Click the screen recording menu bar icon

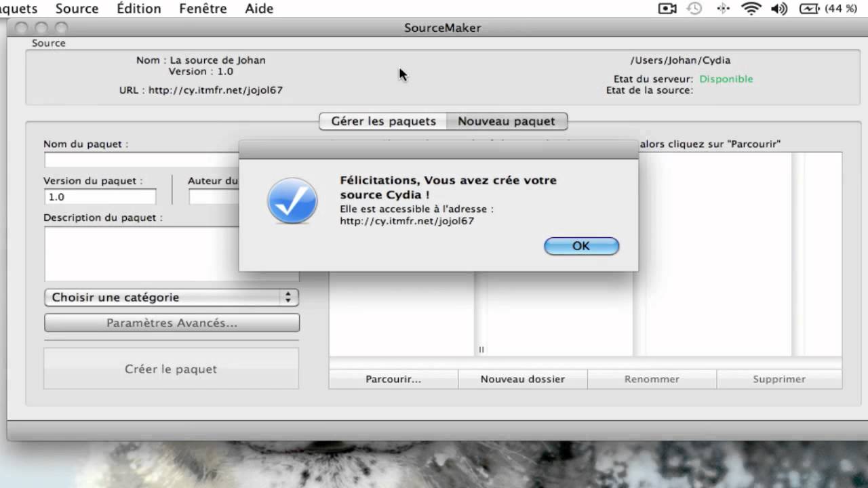[667, 9]
